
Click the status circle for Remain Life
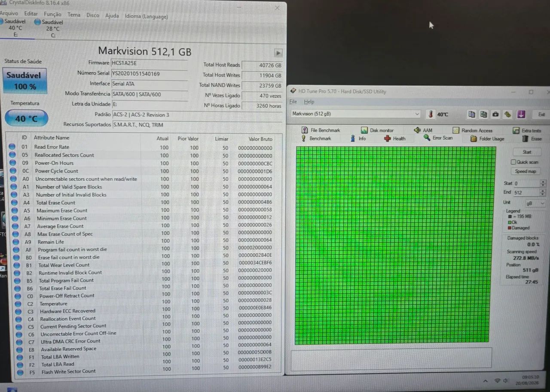(16, 242)
